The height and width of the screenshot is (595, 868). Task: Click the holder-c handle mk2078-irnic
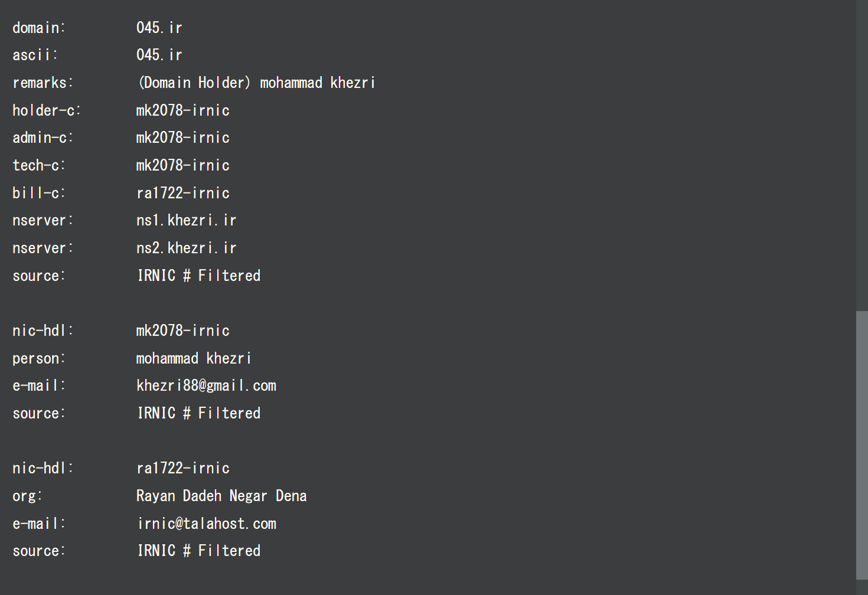[182, 110]
